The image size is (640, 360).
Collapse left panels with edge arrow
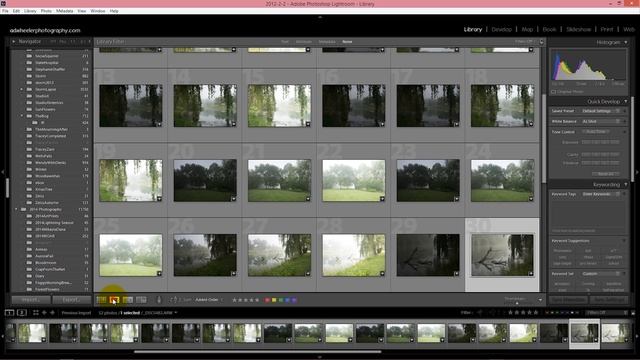pos(2,172)
